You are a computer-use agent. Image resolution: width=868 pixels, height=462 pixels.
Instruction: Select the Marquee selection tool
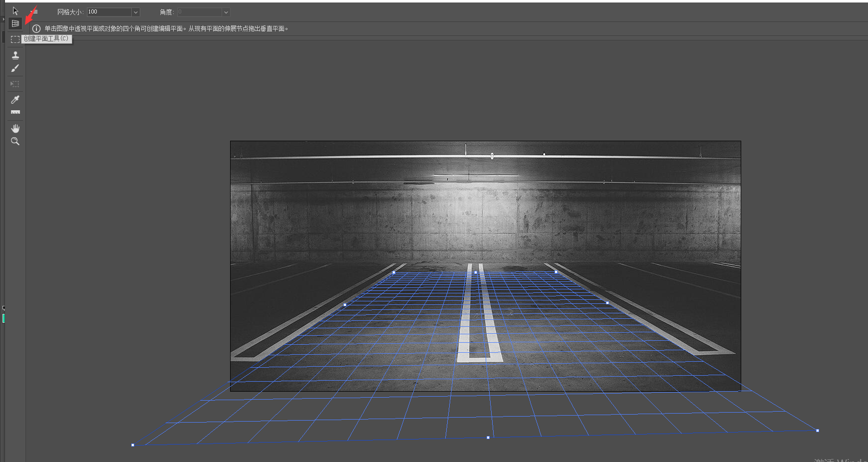[15, 39]
